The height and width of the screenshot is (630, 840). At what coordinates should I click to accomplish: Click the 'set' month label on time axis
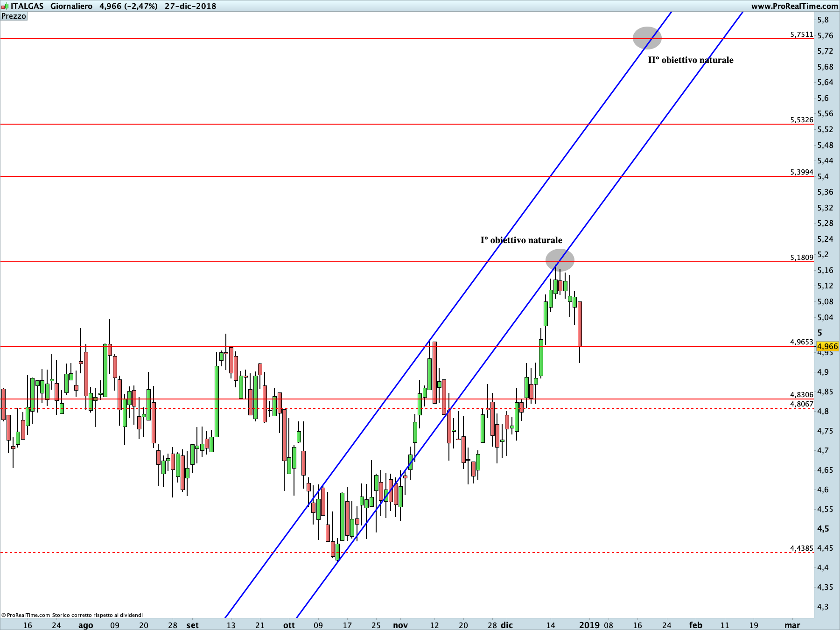point(192,625)
